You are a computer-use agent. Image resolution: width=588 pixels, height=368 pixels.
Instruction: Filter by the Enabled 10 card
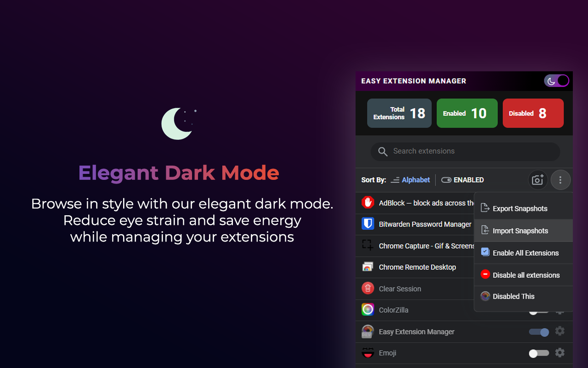click(x=467, y=113)
